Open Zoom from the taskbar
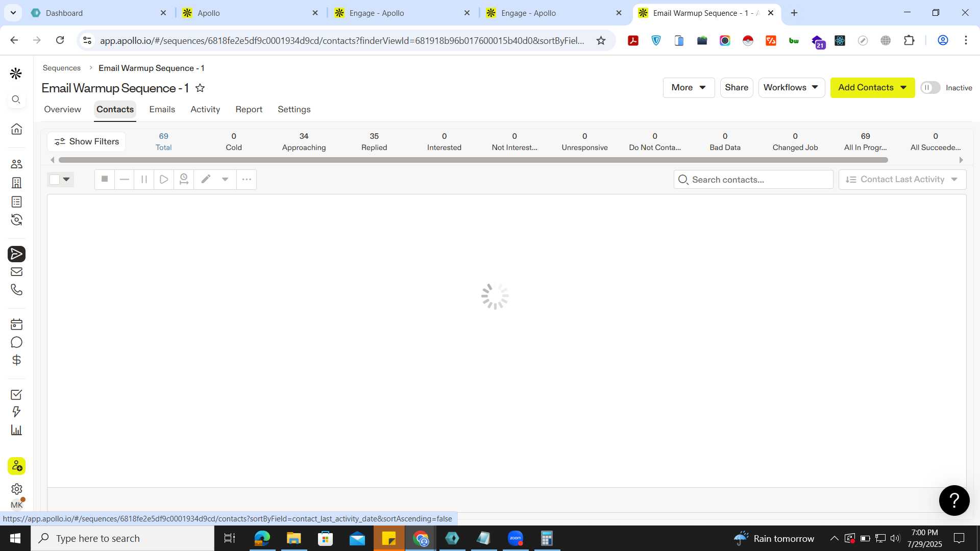The height and width of the screenshot is (551, 980). [515, 538]
